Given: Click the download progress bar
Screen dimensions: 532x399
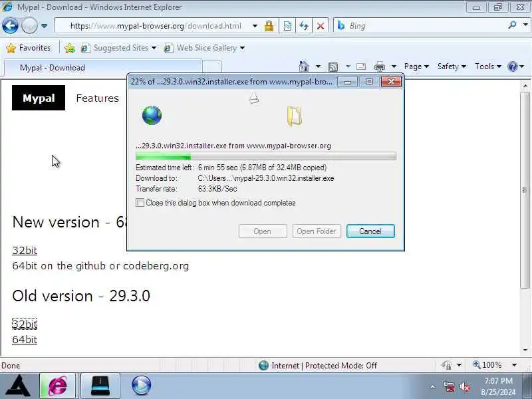Looking at the screenshot, I should point(265,156).
